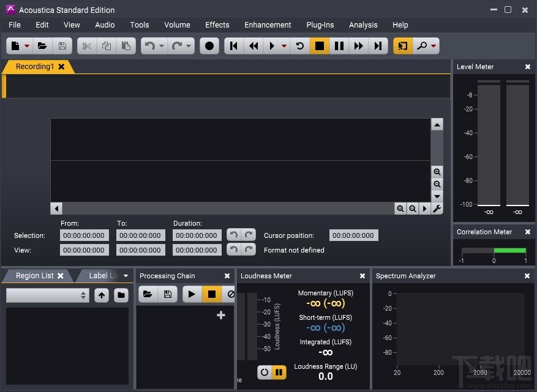
Task: Fast forward the playback
Action: [x=359, y=46]
